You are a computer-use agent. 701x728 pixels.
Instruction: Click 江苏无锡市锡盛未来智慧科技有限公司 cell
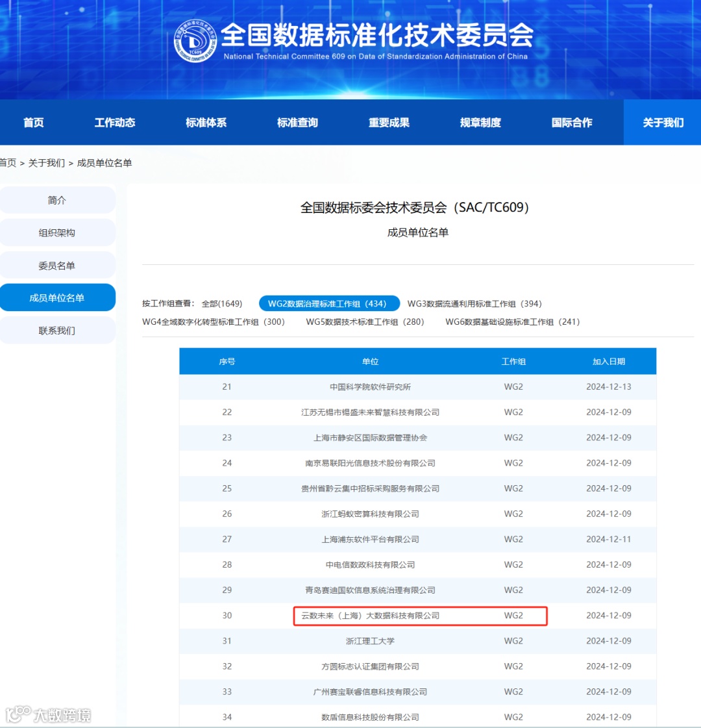click(370, 412)
